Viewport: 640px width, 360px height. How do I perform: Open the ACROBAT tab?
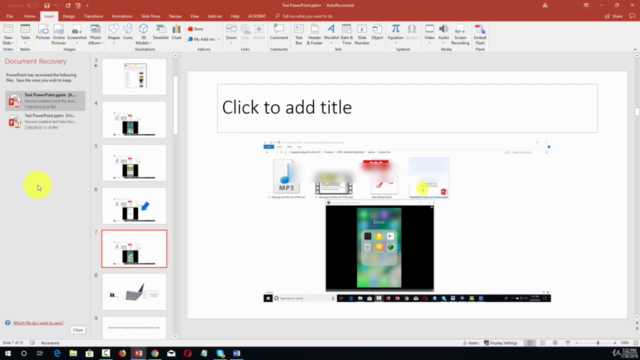[x=257, y=16]
